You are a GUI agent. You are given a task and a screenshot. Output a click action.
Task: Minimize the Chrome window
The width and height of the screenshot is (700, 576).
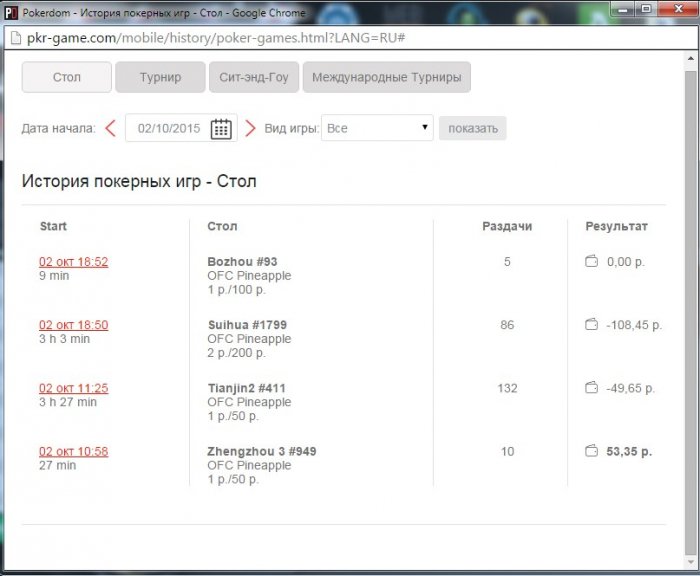623,8
